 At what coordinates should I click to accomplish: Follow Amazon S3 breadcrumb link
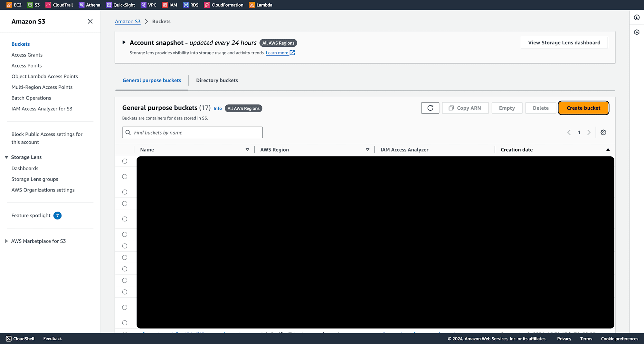tap(128, 22)
